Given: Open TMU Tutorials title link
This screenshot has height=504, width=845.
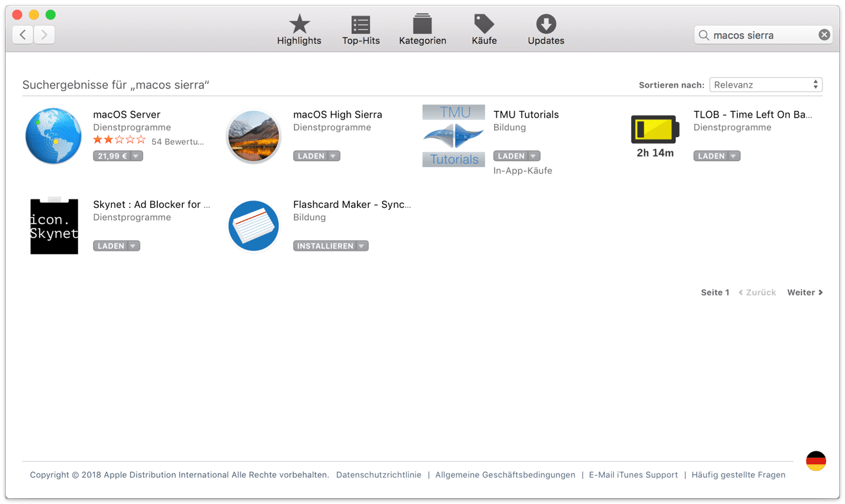Looking at the screenshot, I should 526,114.
